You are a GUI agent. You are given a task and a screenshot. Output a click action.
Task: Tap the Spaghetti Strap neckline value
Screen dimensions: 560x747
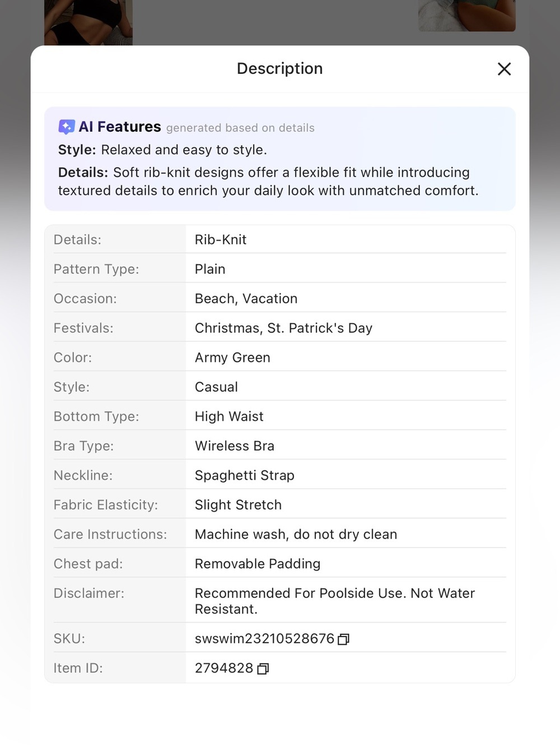[x=245, y=475]
